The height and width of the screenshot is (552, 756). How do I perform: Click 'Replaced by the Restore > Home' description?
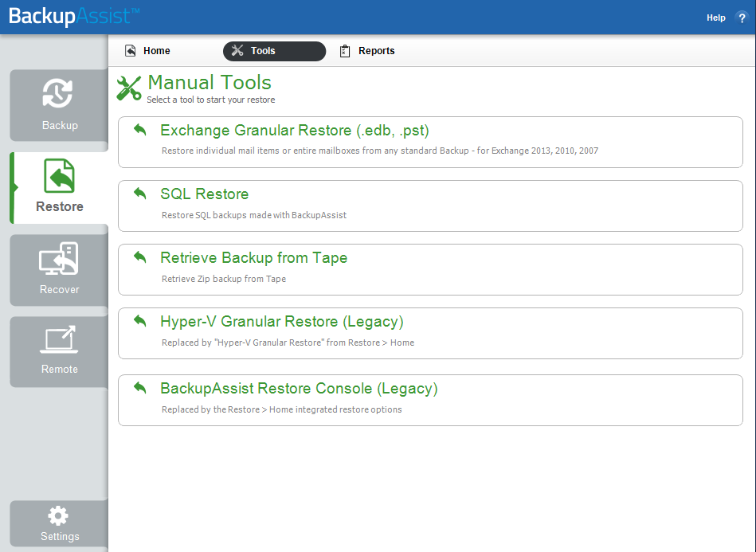(281, 409)
